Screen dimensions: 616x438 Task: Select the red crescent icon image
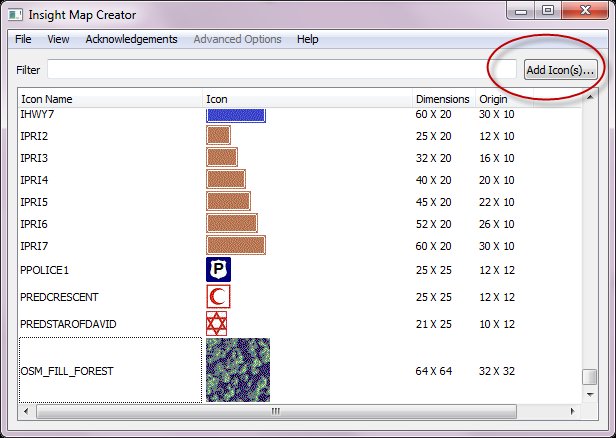218,297
